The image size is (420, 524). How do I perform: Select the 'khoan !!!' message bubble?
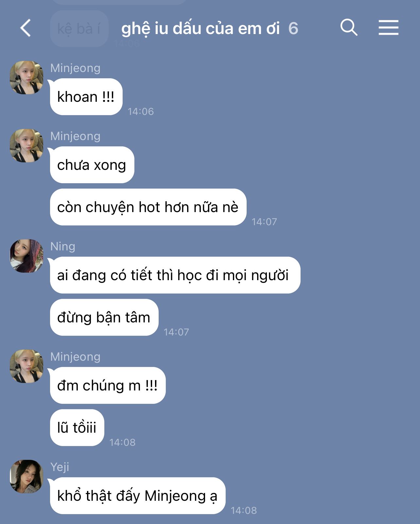[x=86, y=97]
